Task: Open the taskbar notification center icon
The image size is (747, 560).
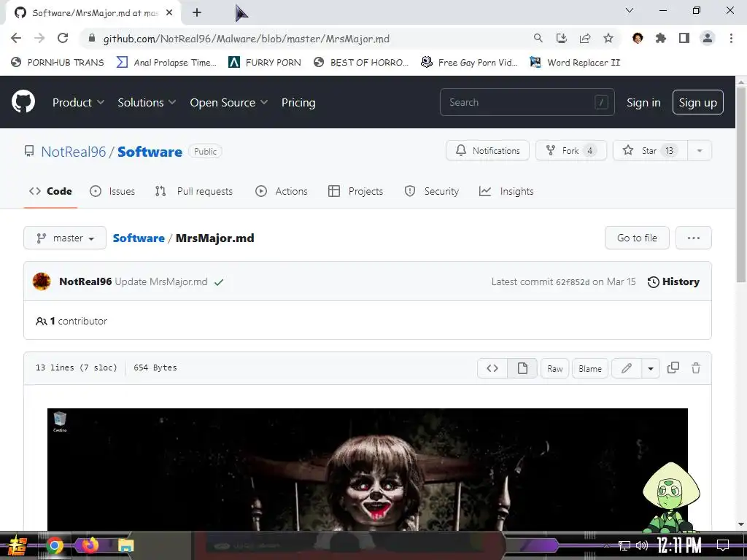Action: coord(723,545)
